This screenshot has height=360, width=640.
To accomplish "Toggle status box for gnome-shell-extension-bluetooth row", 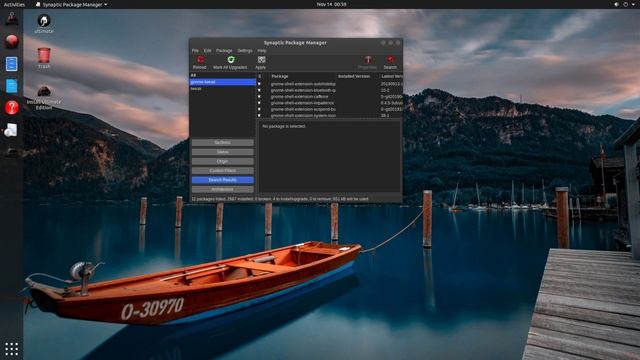I will point(259,90).
